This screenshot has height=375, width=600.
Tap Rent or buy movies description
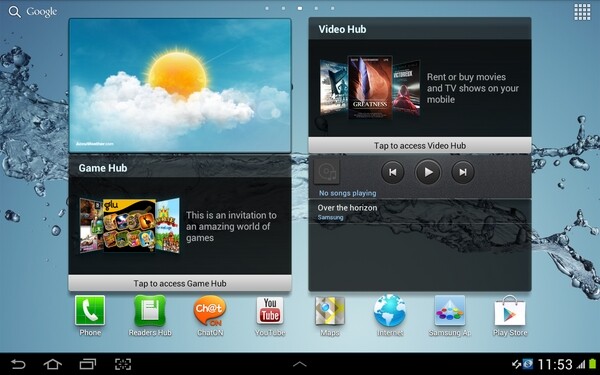click(473, 88)
